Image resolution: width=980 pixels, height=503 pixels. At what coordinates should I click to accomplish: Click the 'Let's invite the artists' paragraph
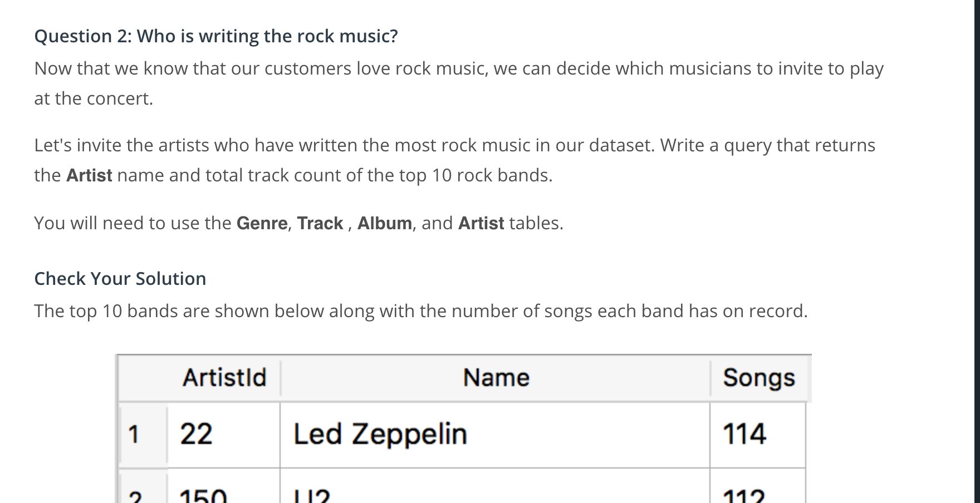coord(455,160)
